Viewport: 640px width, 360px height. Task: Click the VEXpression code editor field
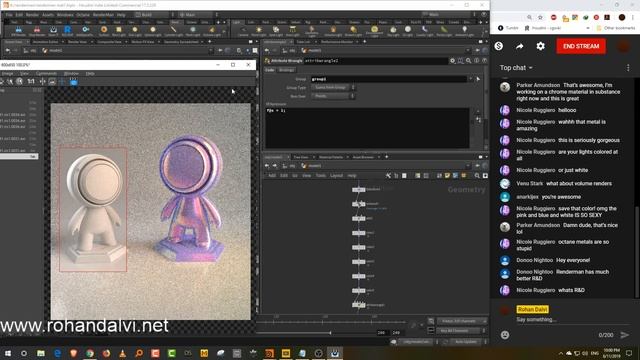367,128
